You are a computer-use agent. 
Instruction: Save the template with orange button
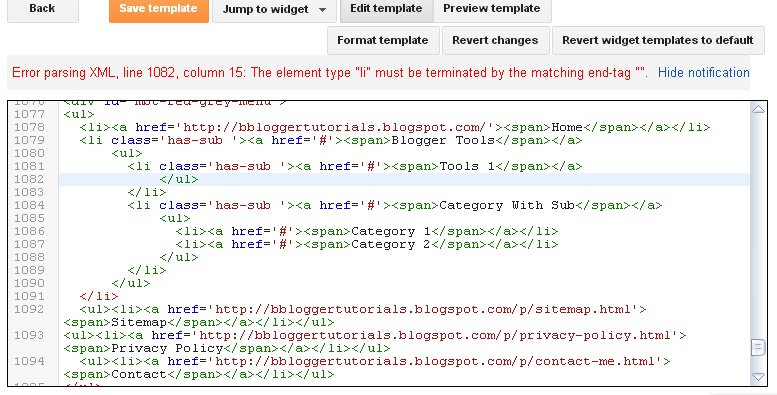pos(159,9)
